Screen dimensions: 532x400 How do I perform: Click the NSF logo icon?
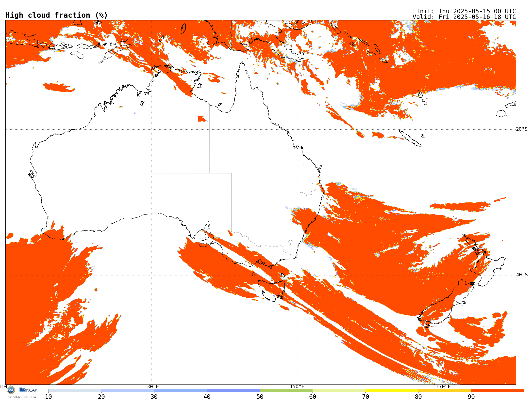pos(11,390)
